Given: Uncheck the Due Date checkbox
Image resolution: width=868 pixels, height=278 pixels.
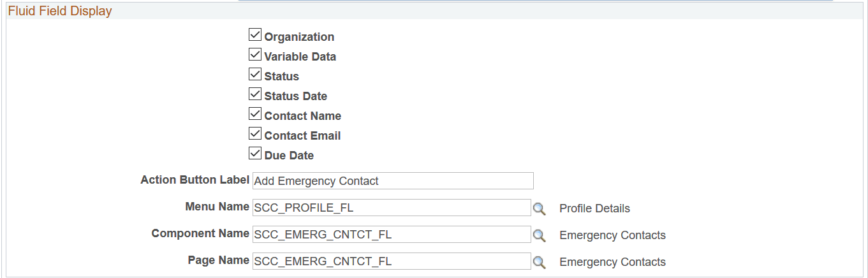Looking at the screenshot, I should pyautogui.click(x=255, y=154).
